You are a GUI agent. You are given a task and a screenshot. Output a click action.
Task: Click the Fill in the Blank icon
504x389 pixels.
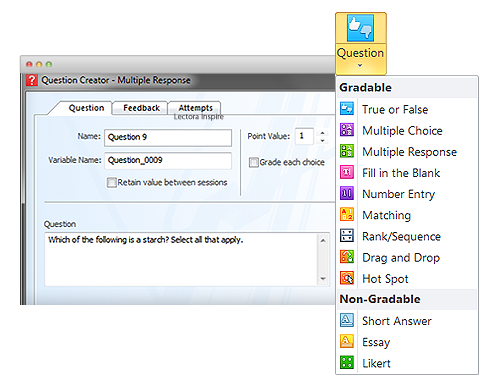click(x=347, y=172)
